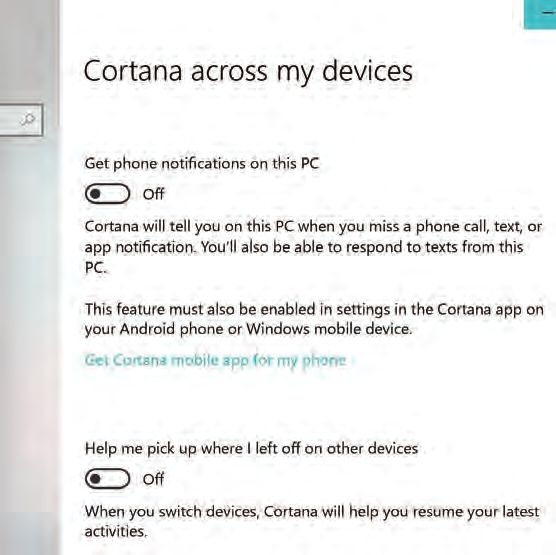
Task: Click paragraph about missed phone call, text, or app notification
Action: coord(313,247)
